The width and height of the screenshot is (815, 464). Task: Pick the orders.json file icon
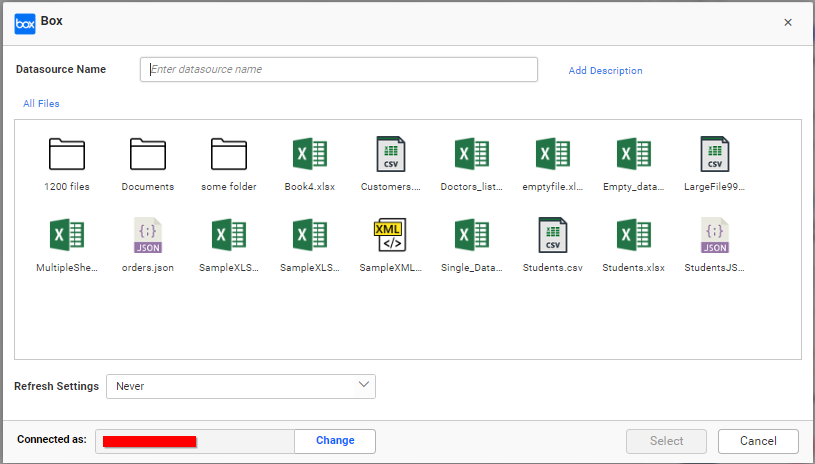tap(148, 236)
